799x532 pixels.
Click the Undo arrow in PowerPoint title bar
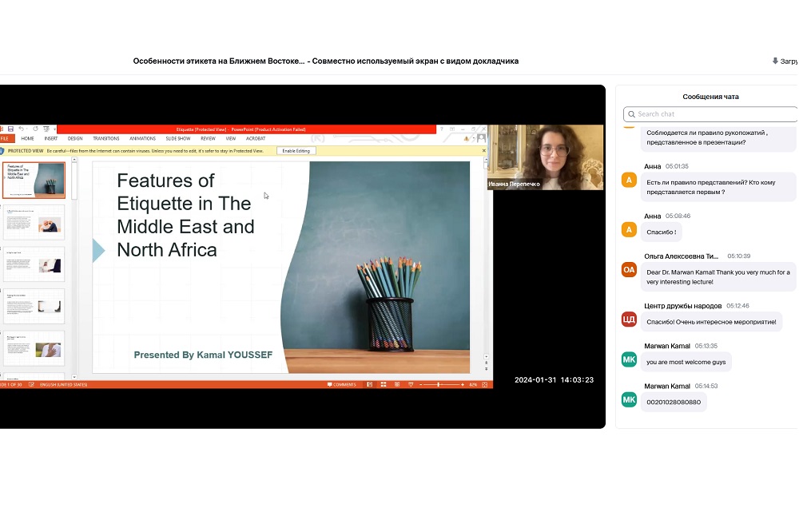[x=22, y=129]
